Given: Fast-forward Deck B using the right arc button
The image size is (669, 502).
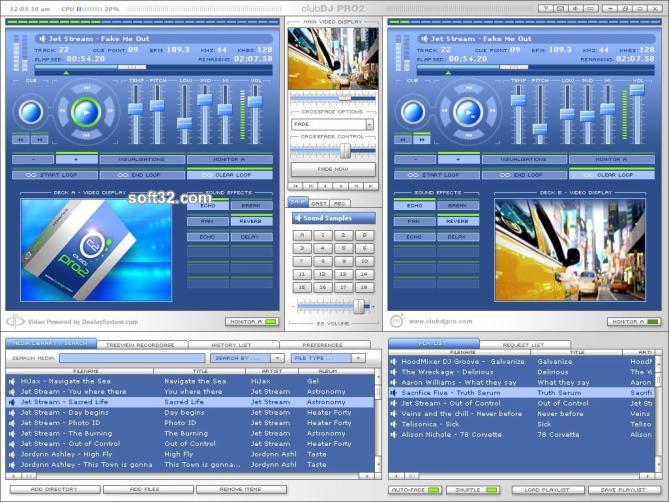Looking at the screenshot, I should (x=492, y=111).
